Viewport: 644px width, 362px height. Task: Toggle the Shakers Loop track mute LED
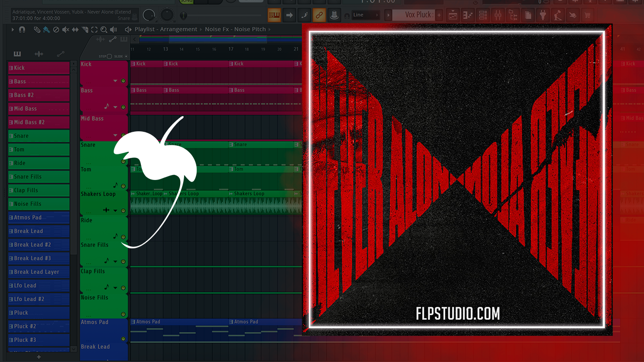pos(123,211)
